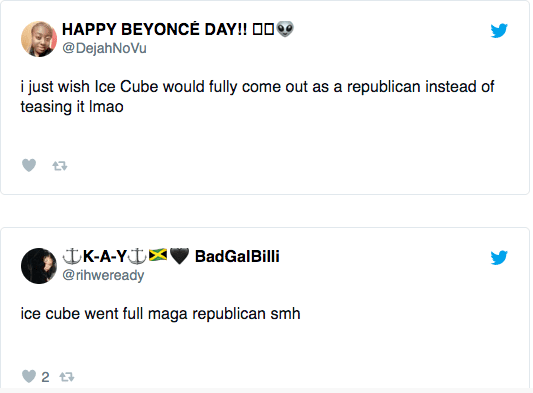This screenshot has width=533, height=393.
Task: Retweet the ice cube full maga tweet
Action: (x=67, y=377)
